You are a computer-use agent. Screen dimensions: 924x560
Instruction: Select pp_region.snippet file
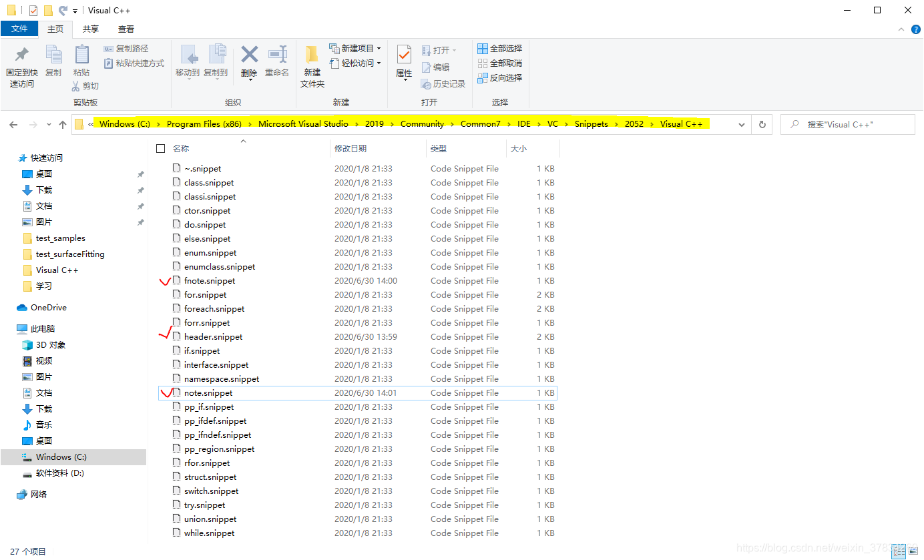[220, 449]
